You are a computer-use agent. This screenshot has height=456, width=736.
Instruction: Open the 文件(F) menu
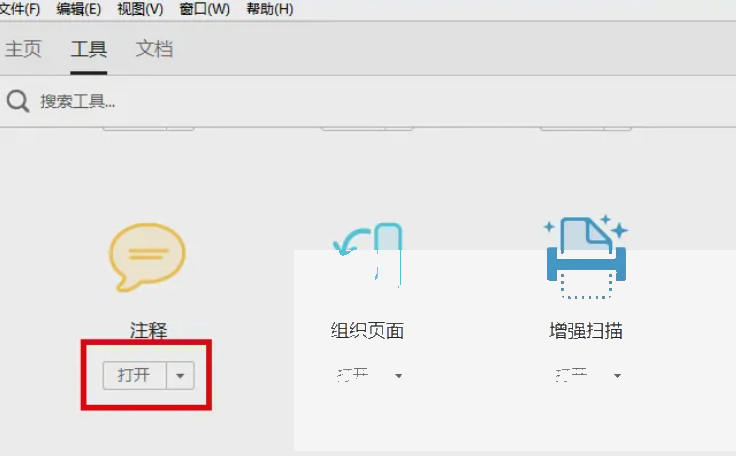[x=19, y=9]
